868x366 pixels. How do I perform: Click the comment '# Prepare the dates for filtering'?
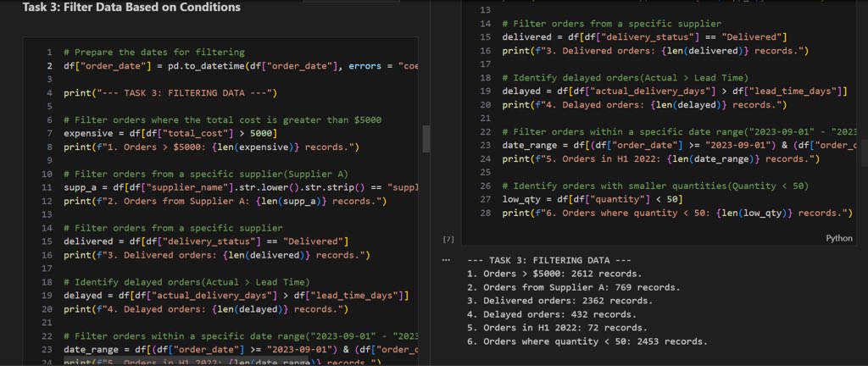click(154, 53)
